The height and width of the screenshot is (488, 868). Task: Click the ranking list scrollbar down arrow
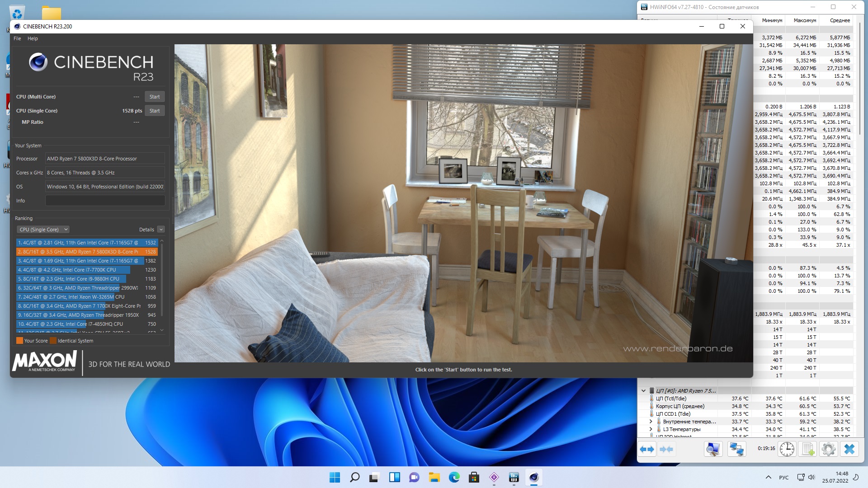click(x=162, y=330)
